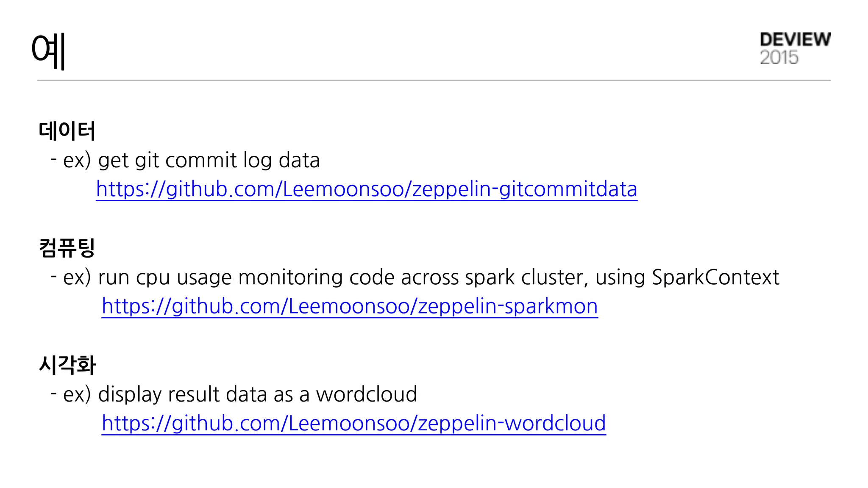Viewport: 868px width, 488px height.
Task: Open the zeppelin-sparkmon GitHub link
Action: pyautogui.click(x=350, y=306)
